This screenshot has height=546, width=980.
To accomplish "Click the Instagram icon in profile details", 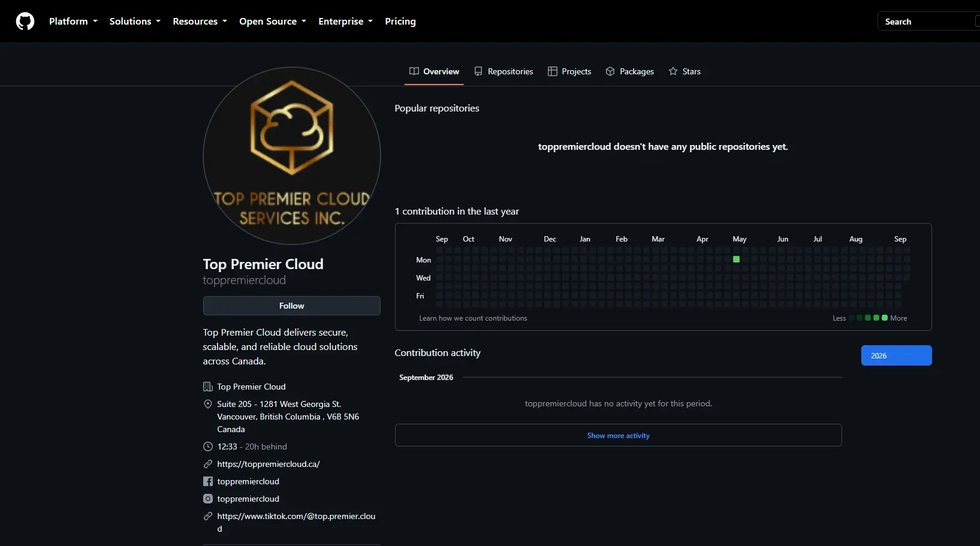I will (208, 499).
